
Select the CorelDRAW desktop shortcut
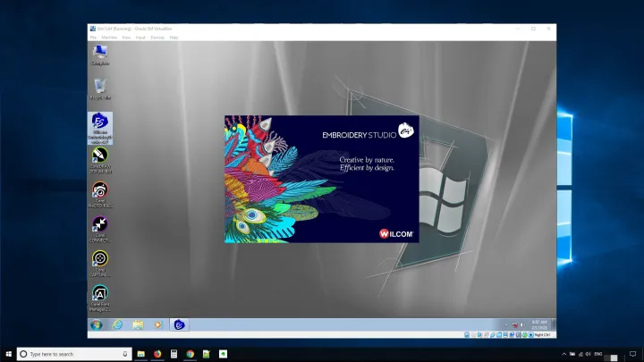click(100, 157)
